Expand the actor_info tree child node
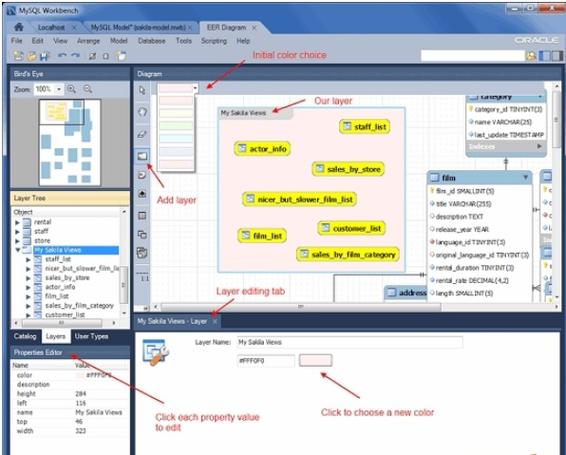Screen dimensions: 566x455 pyautogui.click(x=28, y=287)
